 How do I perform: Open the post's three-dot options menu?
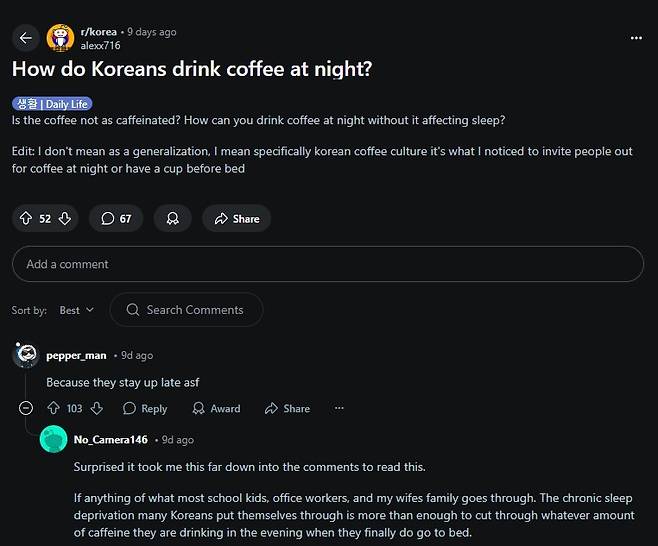pos(636,38)
